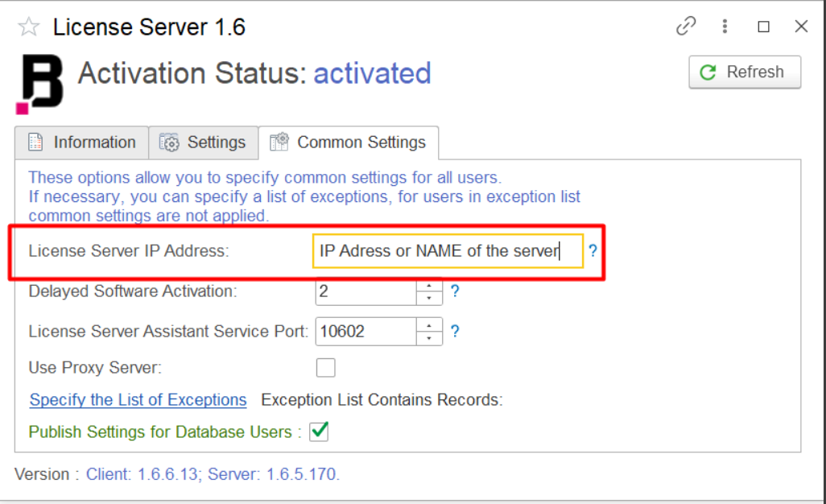Maximize the License Server window

point(763,27)
